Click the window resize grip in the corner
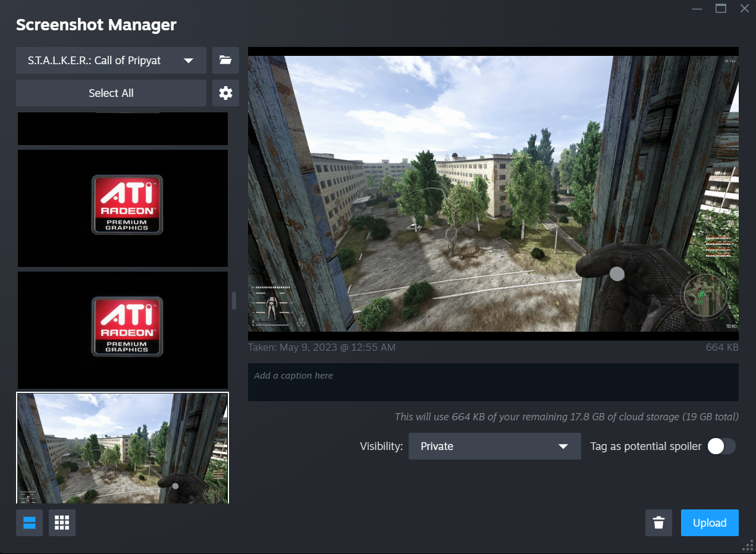The width and height of the screenshot is (756, 554). (x=748, y=546)
